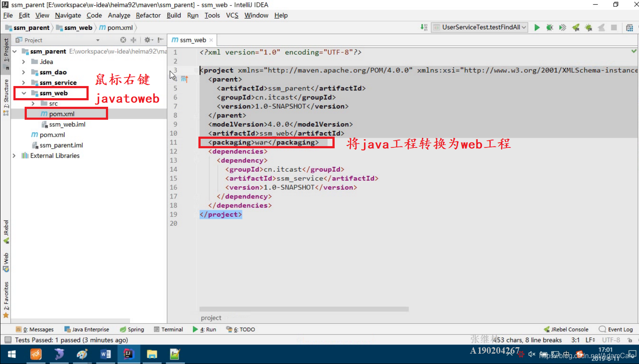
Task: Open the Run tool window
Action: pyautogui.click(x=204, y=329)
